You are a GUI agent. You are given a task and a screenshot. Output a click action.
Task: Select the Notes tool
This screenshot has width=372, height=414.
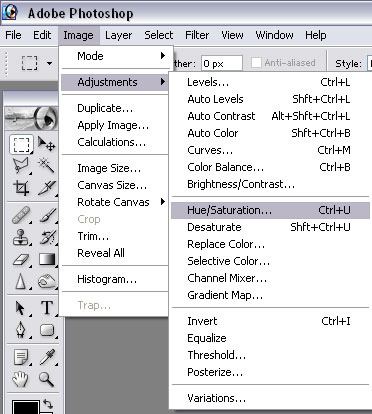coord(21,357)
